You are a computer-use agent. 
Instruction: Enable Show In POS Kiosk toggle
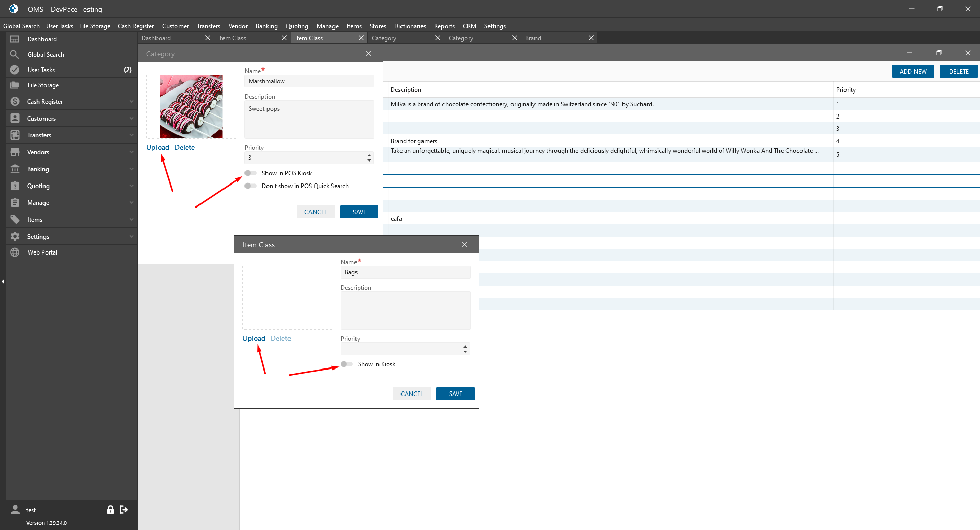pos(251,173)
